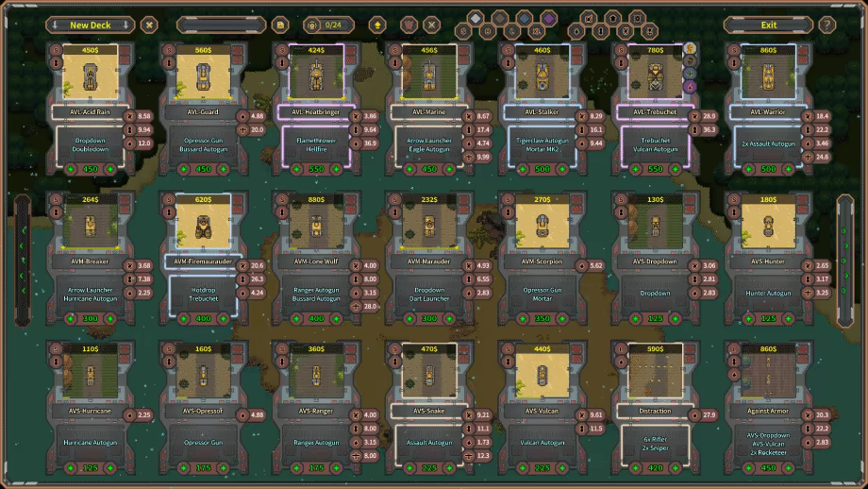Click the Against Armor card name
868x489 pixels.
pos(768,411)
